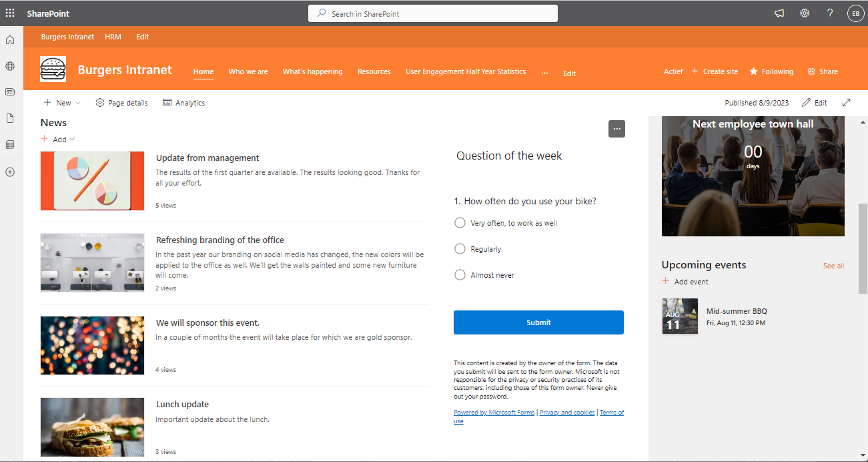Screen dimensions: 868x462
Task: Open My news icon in left rail
Action: [10, 92]
